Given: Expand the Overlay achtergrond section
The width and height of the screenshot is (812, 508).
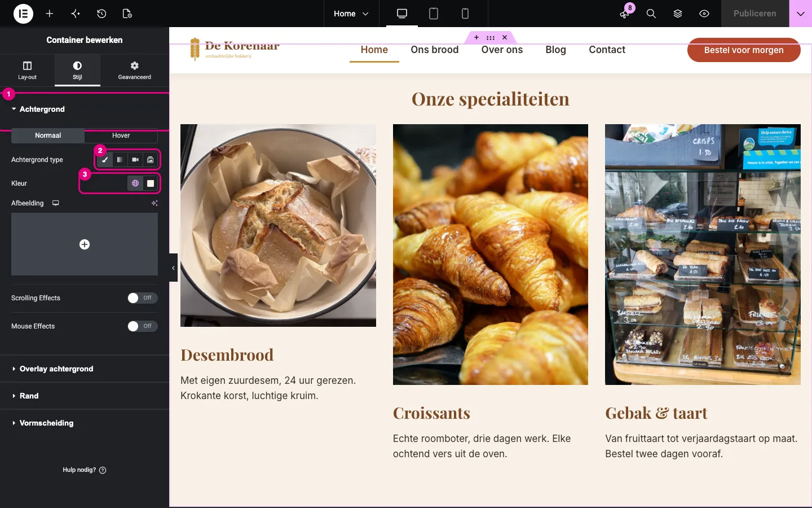Looking at the screenshot, I should [x=85, y=369].
